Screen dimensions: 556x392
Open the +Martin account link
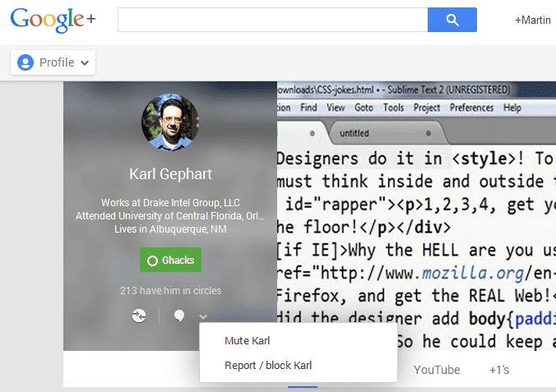pyautogui.click(x=533, y=21)
